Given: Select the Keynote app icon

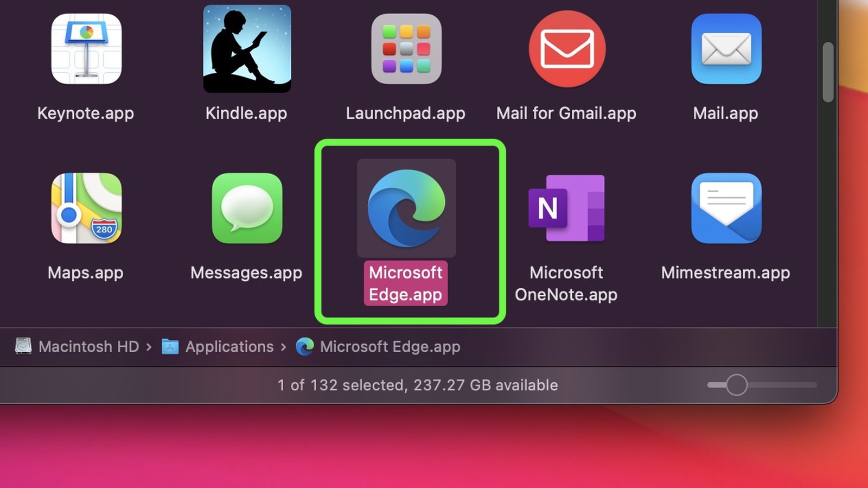Looking at the screenshot, I should click(x=86, y=49).
